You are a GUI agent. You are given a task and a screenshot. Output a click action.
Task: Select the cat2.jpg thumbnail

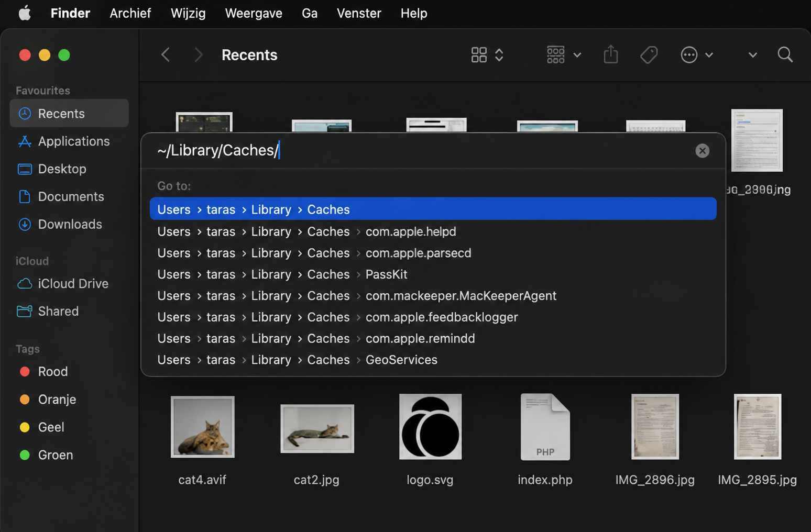click(317, 428)
